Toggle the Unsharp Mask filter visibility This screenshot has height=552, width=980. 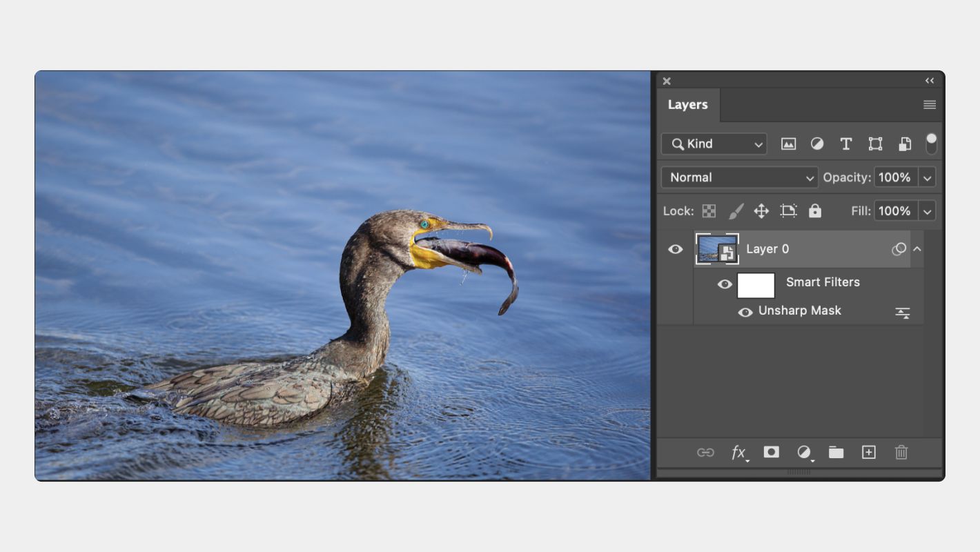coord(745,312)
